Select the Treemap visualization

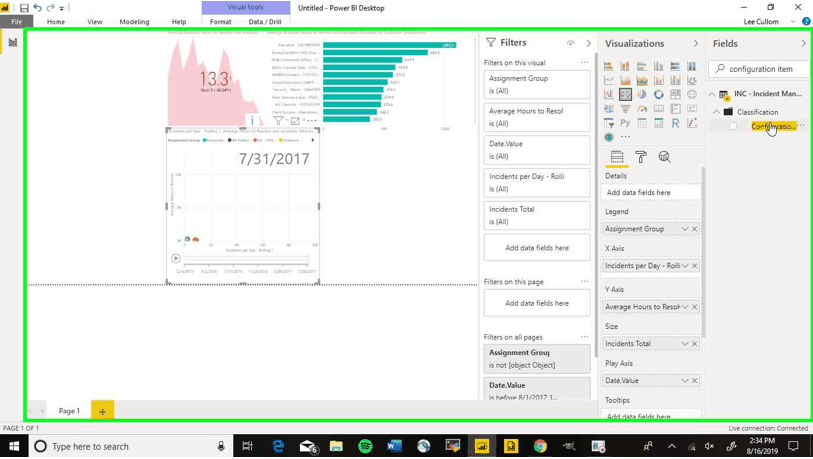[x=675, y=94]
